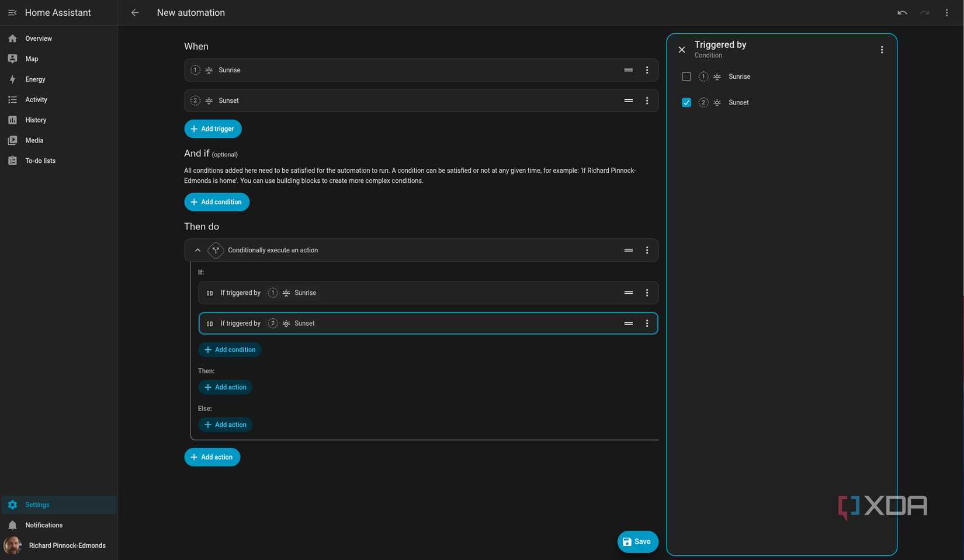Open options for Conditionally execute an action
Viewport: 964px width, 560px height.
[x=647, y=250]
